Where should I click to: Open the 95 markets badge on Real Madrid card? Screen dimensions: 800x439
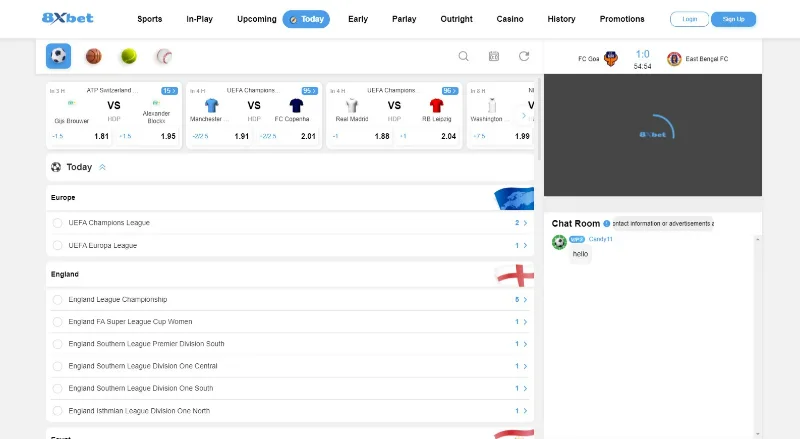tap(450, 91)
